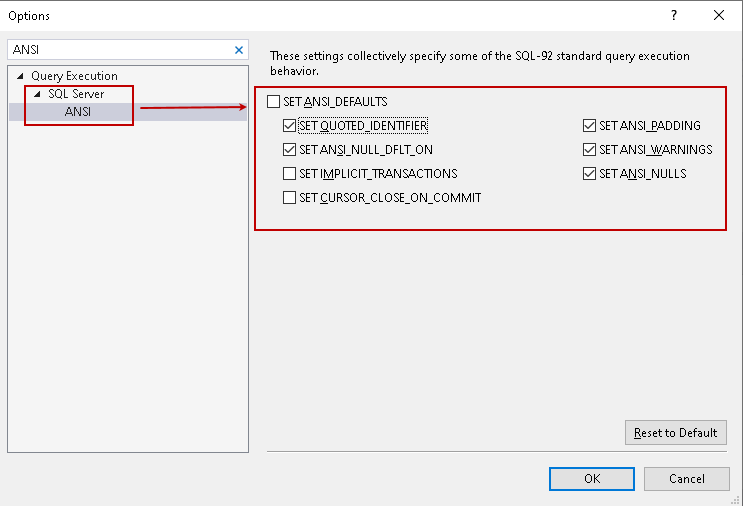Select Query Execution in the tree

[x=74, y=76]
